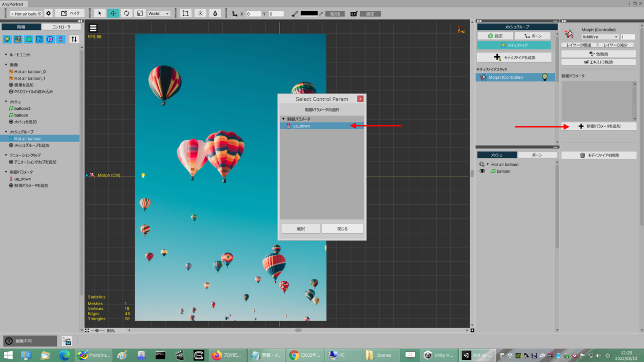Click the 閉じる button in dialog
Screen dimensions: 644x362
click(x=342, y=228)
